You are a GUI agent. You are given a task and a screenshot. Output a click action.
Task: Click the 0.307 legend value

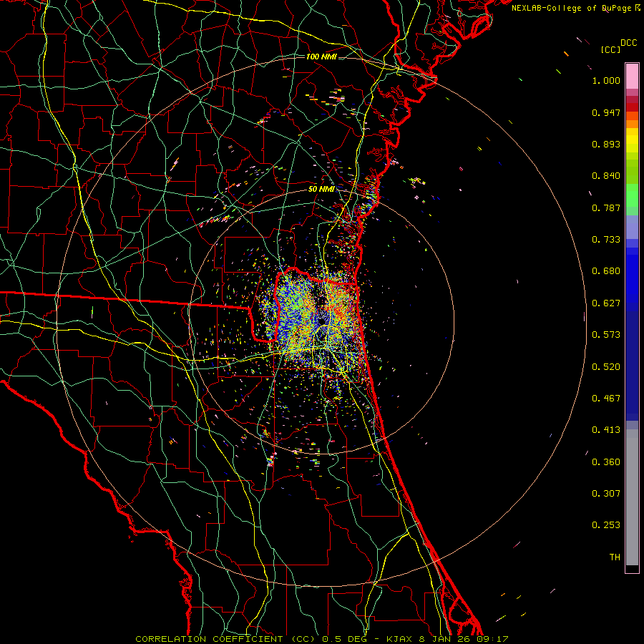[606, 494]
